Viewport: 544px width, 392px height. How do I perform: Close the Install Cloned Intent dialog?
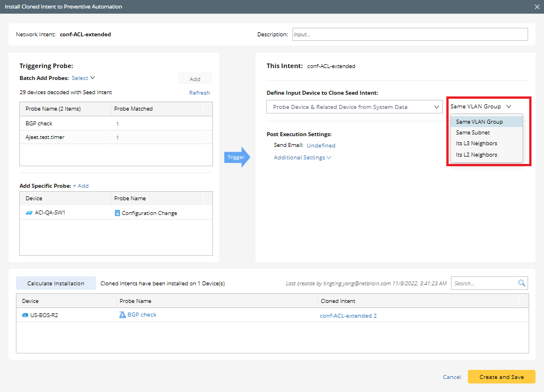pos(537,7)
